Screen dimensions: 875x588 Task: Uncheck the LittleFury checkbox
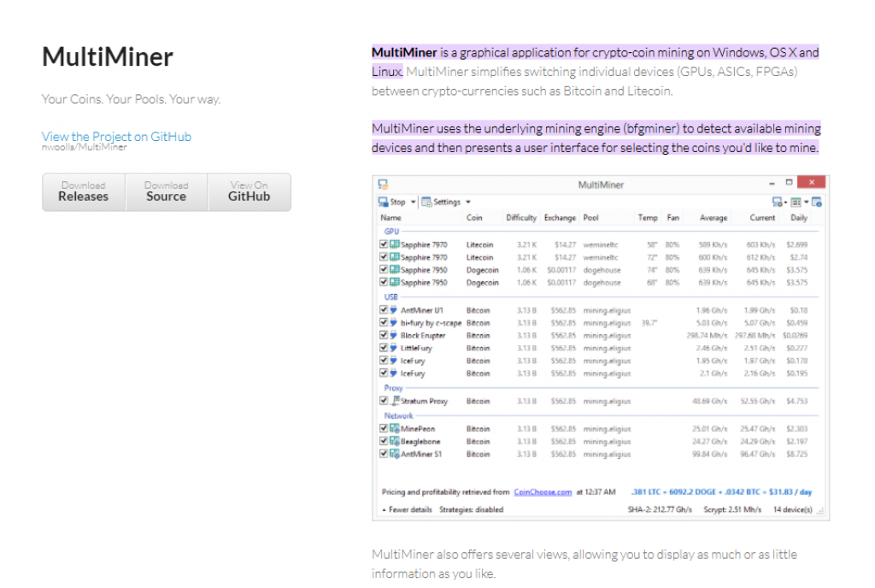(384, 348)
